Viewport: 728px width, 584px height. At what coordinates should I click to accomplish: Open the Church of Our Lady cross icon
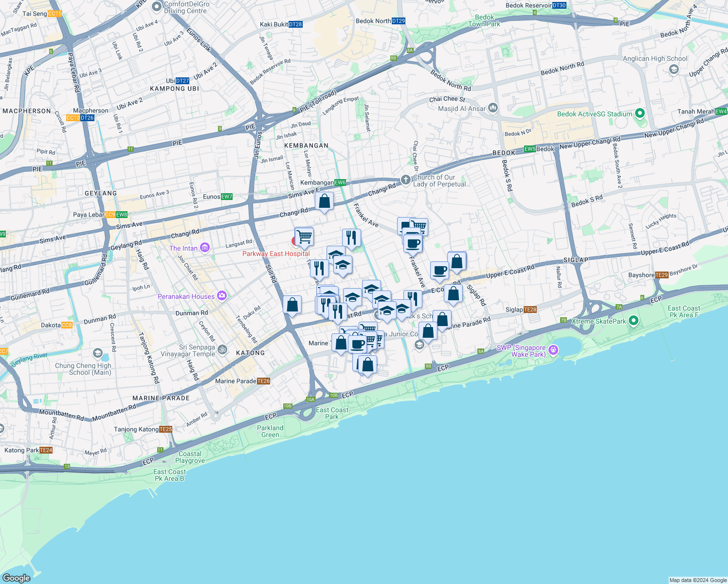click(x=405, y=180)
